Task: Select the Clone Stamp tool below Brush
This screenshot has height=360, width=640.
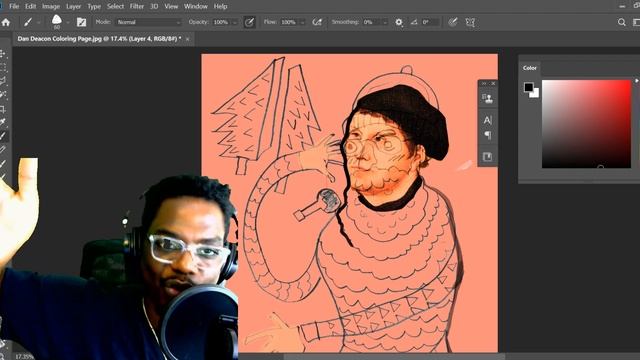Action: click(x=3, y=150)
